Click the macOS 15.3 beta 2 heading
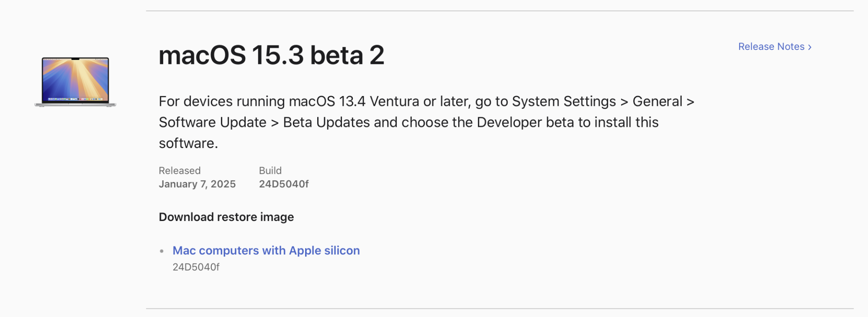The width and height of the screenshot is (868, 317). (271, 55)
